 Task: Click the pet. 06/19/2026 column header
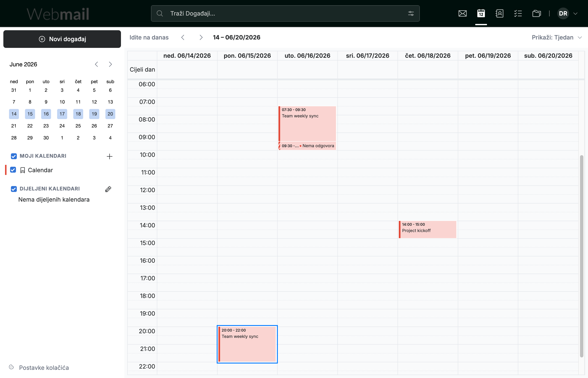pyautogui.click(x=488, y=56)
